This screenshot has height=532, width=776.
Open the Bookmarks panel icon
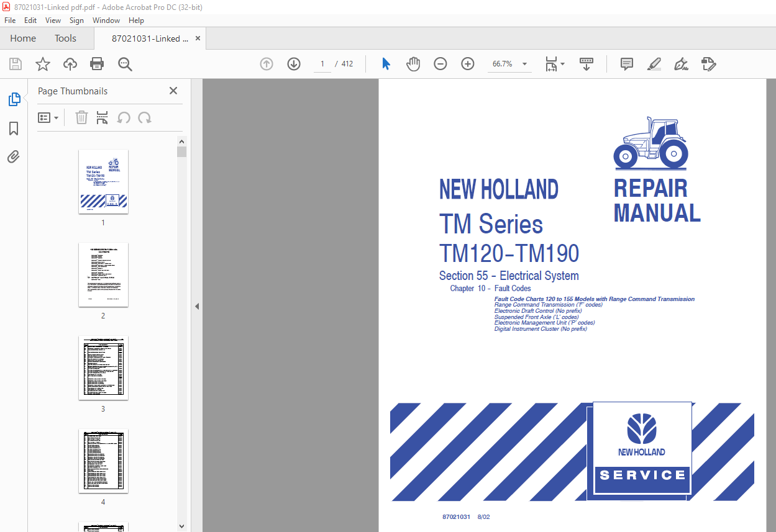14,128
